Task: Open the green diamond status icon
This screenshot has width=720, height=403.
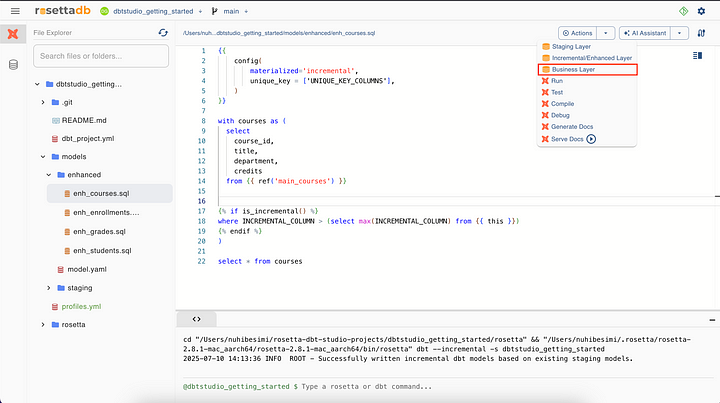Action: [x=683, y=11]
